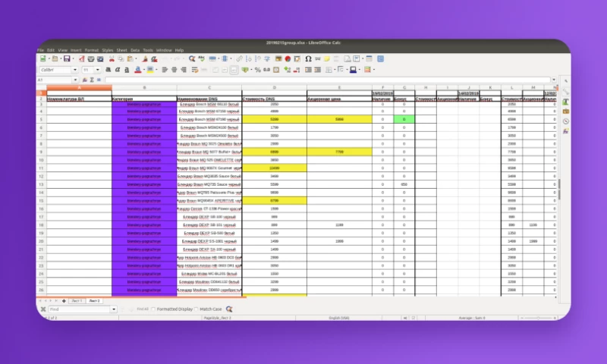Click the AutoFilter funnel icon
Viewport: 607px width, 364px height.
[267, 59]
